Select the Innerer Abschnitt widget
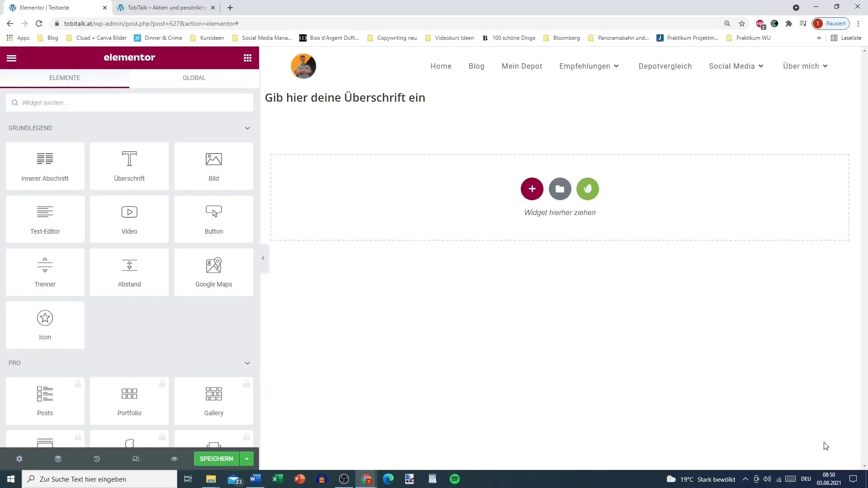 tap(45, 166)
